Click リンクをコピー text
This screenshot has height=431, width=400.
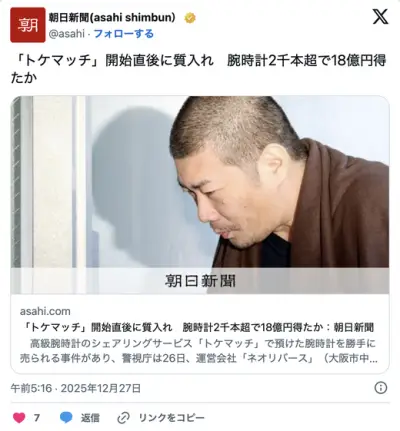click(x=172, y=418)
